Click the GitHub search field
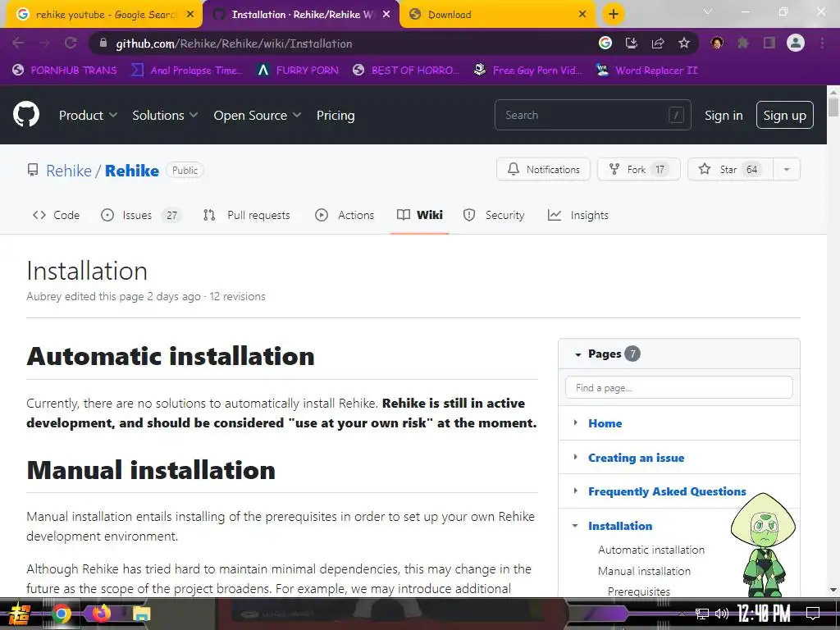Viewport: 840px width, 630px height. pos(592,115)
